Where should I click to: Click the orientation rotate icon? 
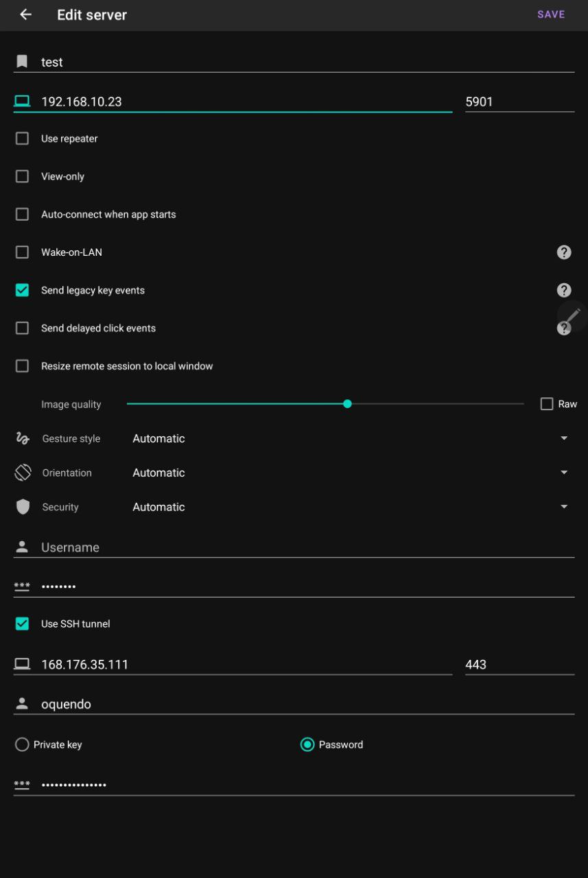22,473
